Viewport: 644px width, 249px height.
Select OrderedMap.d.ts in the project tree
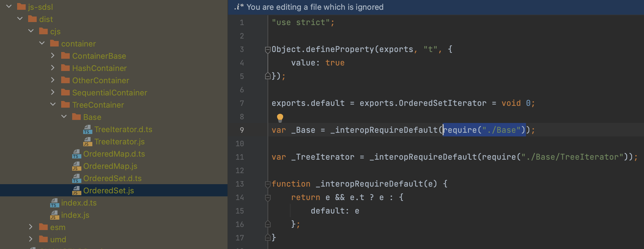click(114, 154)
